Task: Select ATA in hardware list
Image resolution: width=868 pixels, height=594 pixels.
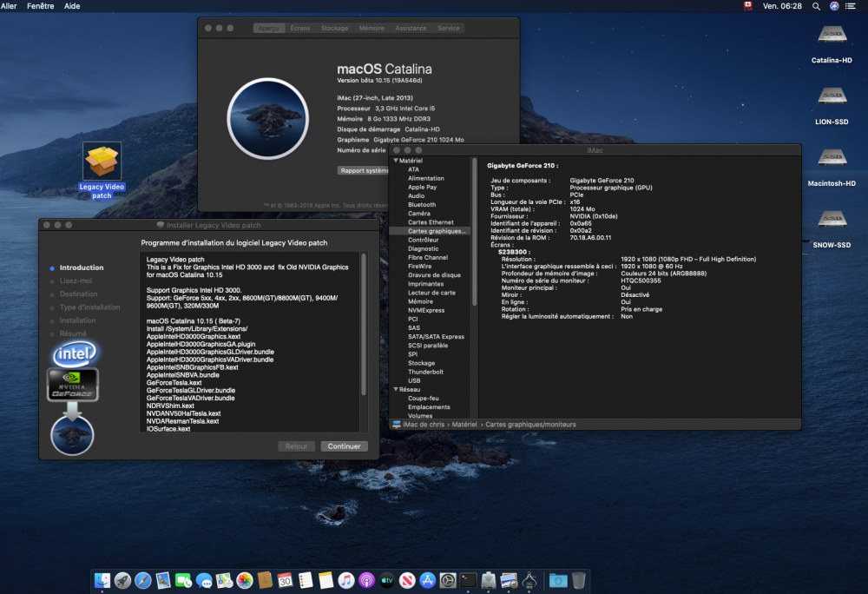Action: [413, 169]
